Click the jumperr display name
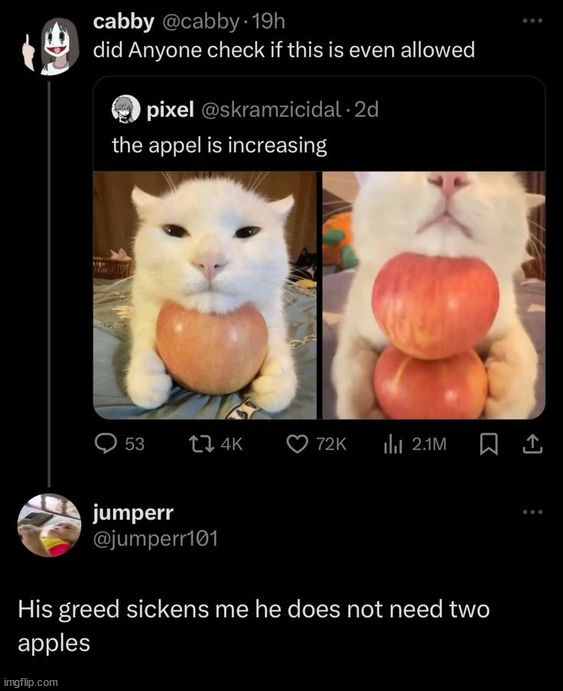The image size is (563, 691). tap(133, 513)
